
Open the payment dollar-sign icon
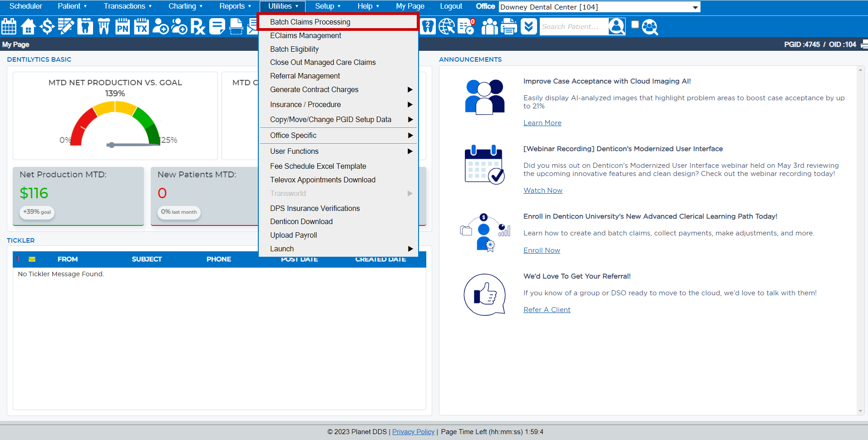pos(47,26)
